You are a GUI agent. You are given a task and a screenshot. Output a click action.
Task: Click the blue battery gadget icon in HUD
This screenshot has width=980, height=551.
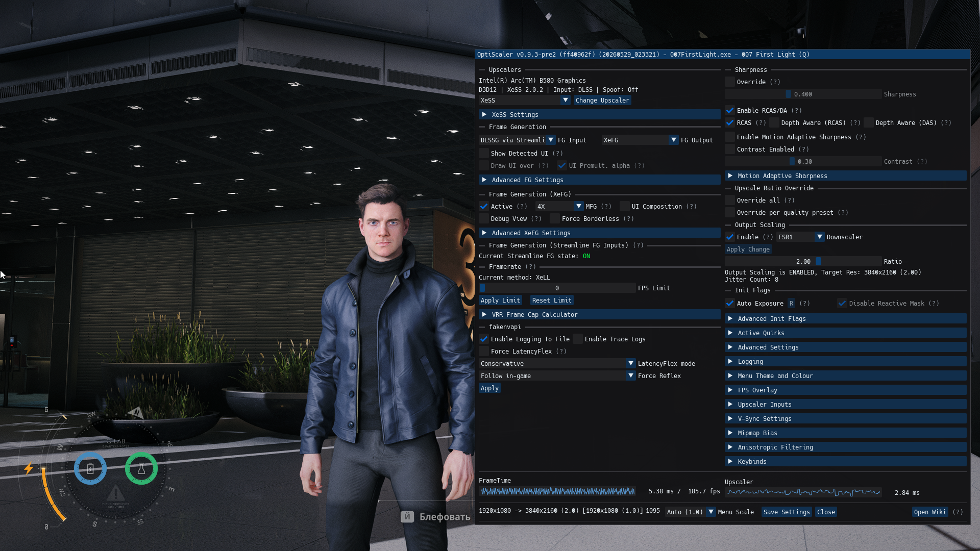(90, 468)
